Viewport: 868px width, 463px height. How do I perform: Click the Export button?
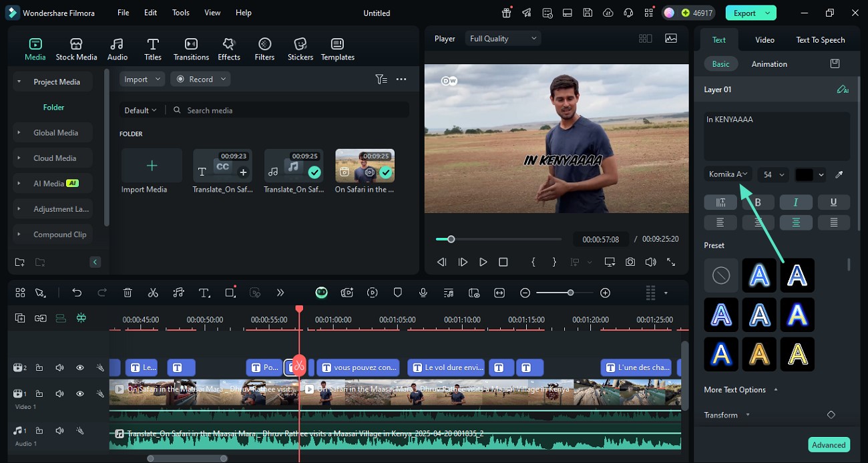751,13
